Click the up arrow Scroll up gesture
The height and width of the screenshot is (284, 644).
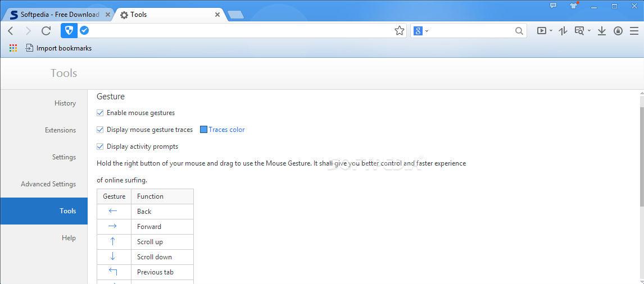(113, 241)
